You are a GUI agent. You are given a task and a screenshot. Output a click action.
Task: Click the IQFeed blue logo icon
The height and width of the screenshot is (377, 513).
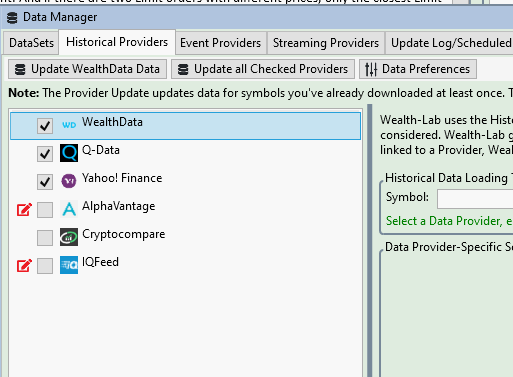pyautogui.click(x=69, y=265)
